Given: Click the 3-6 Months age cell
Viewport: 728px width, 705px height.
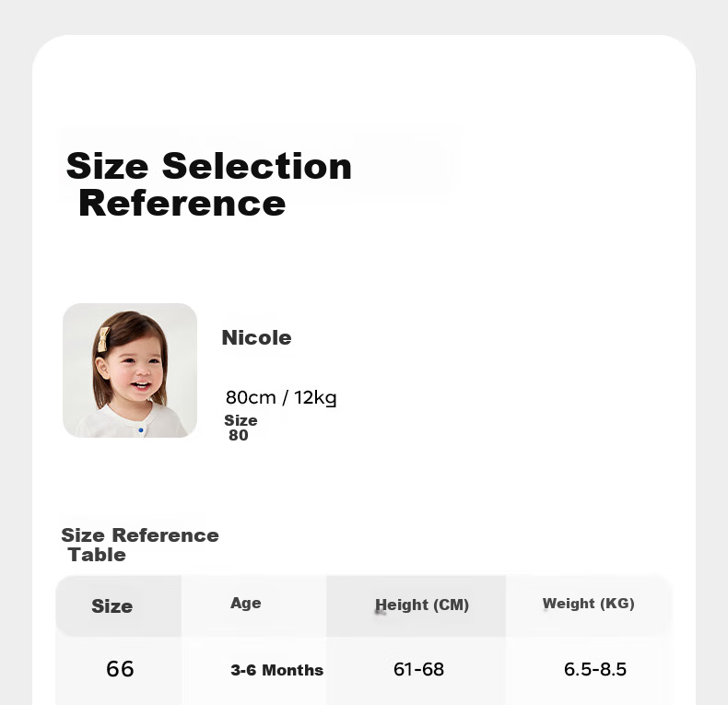Looking at the screenshot, I should pyautogui.click(x=276, y=670).
